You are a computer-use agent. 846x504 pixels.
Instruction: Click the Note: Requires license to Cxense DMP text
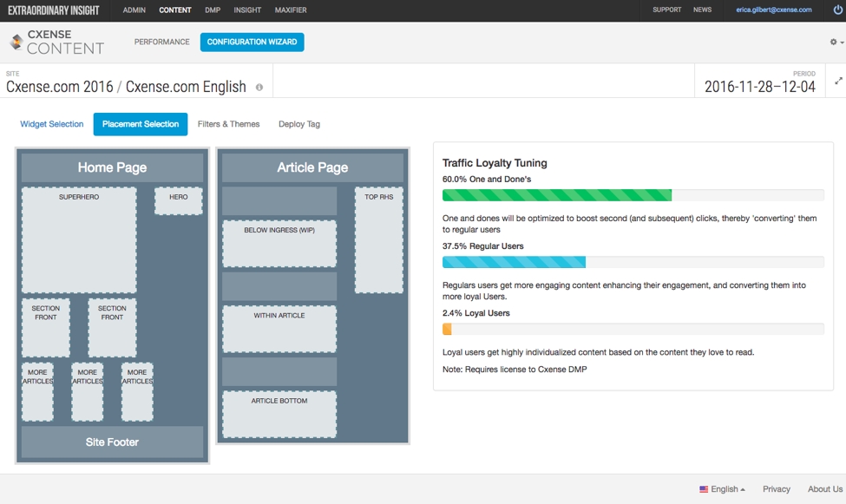tap(515, 369)
